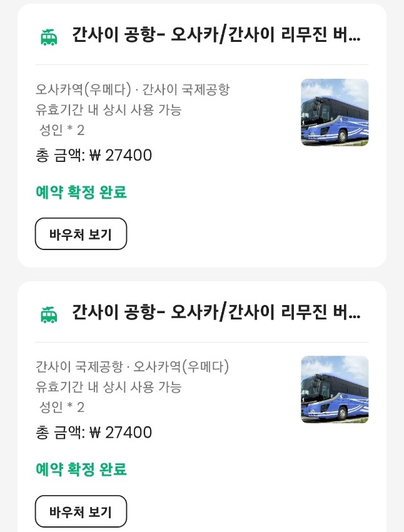This screenshot has width=404, height=532.
Task: Open the first 간사이 공항 리무진 버스 booking title
Action: click(216, 34)
